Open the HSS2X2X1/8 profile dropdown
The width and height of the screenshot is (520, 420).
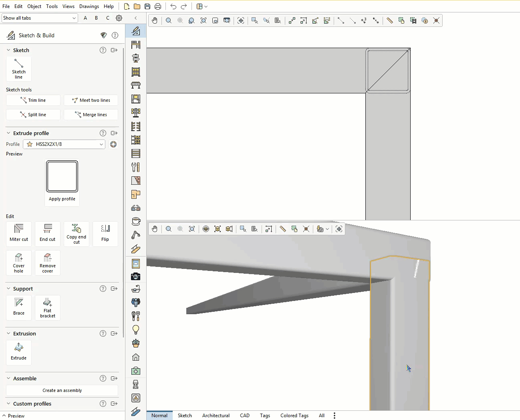tap(64, 144)
